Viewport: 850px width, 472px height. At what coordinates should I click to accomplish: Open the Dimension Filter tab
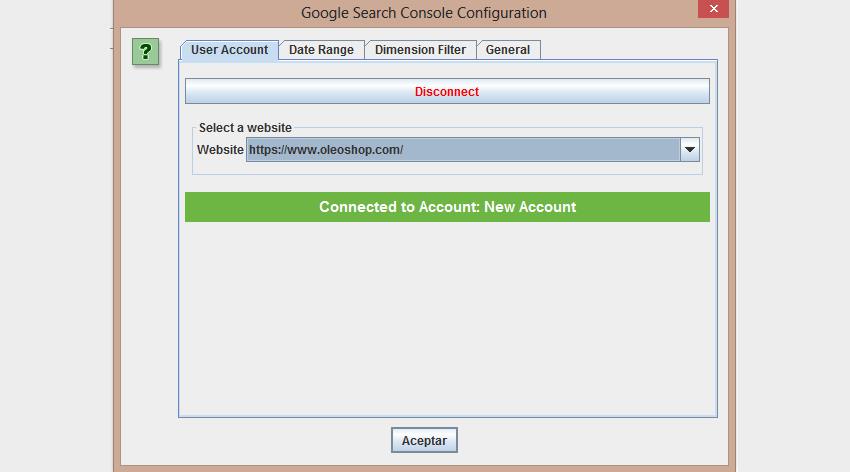tap(421, 50)
